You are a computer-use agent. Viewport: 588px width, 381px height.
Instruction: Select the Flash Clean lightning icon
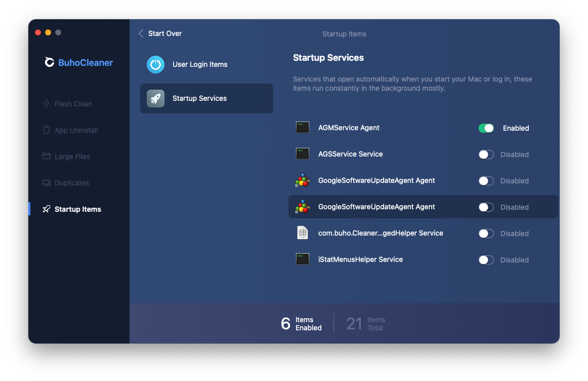(47, 103)
